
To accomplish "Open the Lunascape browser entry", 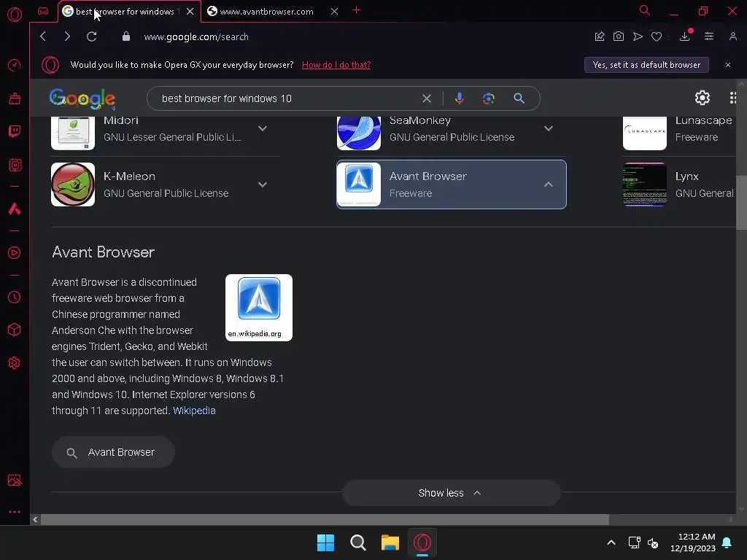I will (x=679, y=133).
